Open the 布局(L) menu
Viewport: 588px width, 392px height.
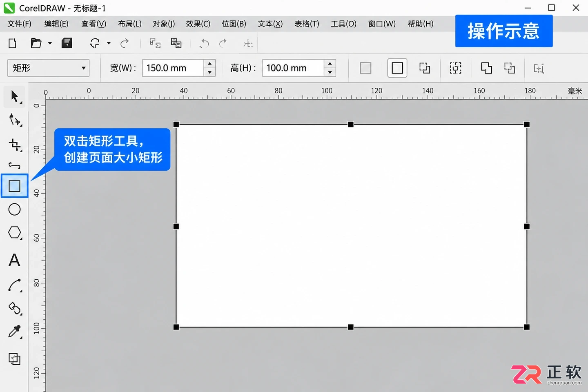click(130, 24)
